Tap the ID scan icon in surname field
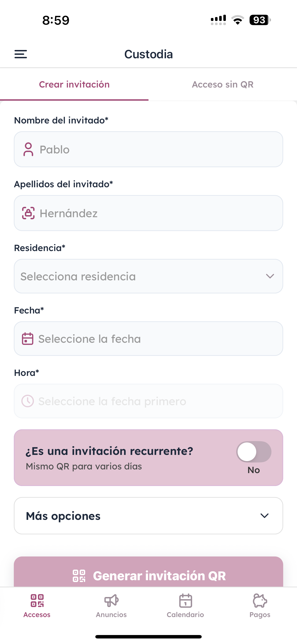The height and width of the screenshot is (644, 297). 28,213
